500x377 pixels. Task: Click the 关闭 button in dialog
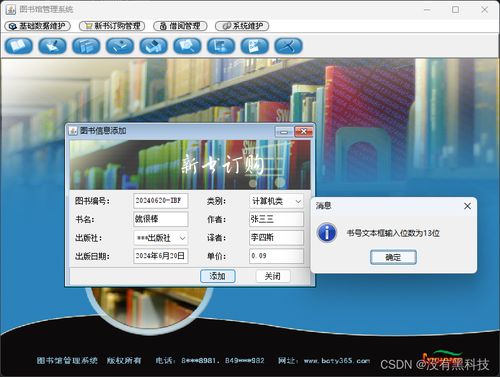(x=273, y=276)
